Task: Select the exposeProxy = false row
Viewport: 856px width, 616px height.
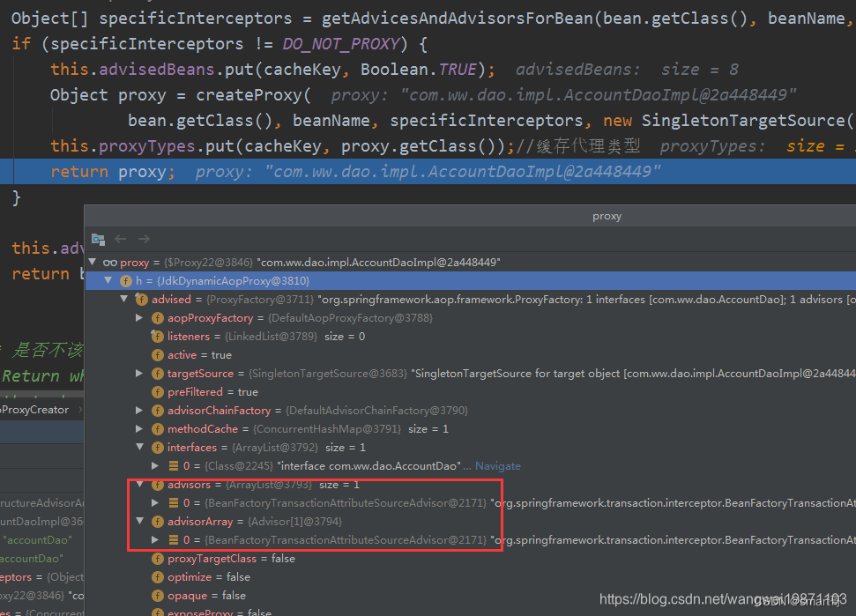Action: pyautogui.click(x=471, y=611)
